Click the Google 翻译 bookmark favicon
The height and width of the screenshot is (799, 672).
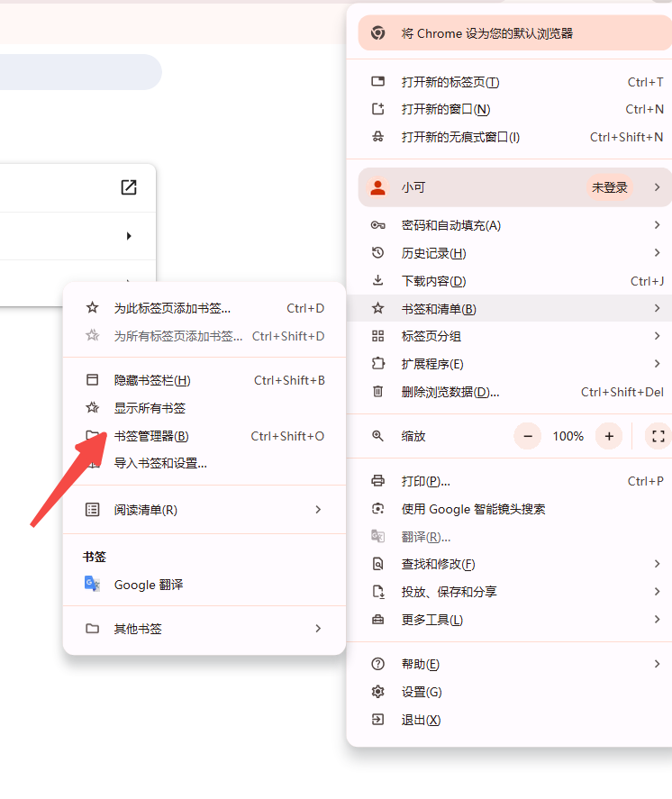pos(92,584)
